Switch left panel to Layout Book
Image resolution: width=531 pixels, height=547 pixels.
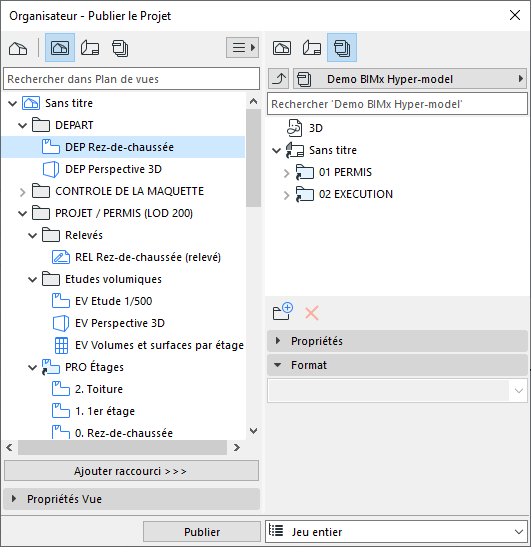(90, 48)
